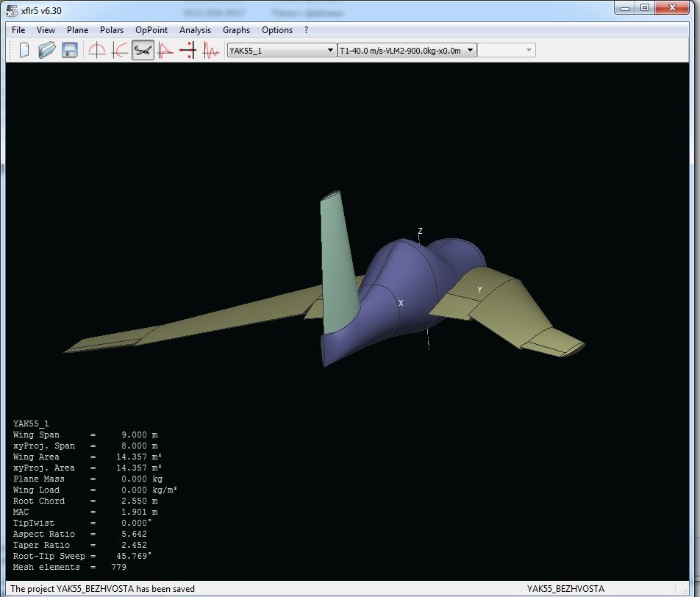Image resolution: width=700 pixels, height=597 pixels.
Task: Select the Wing and Plane Design icon
Action: [143, 50]
